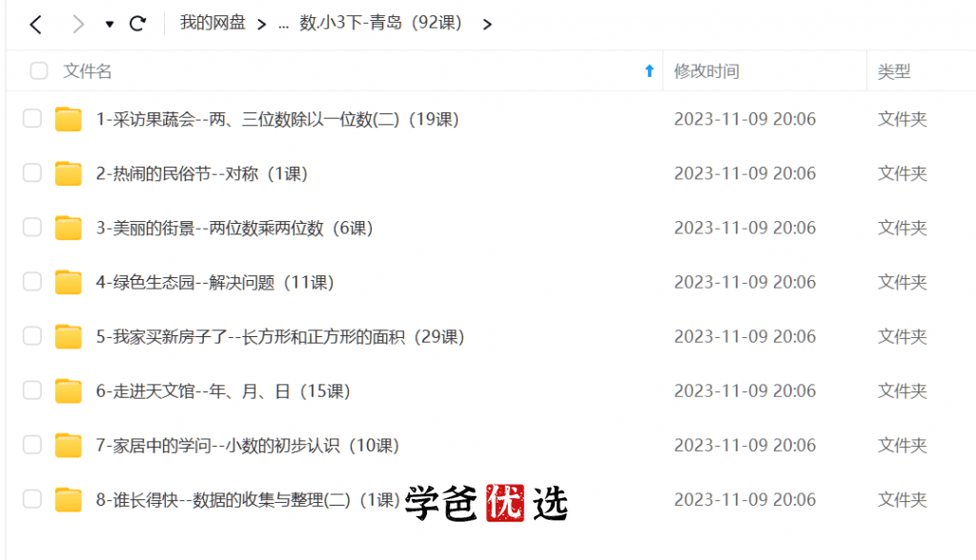Check the box for 3-美丽的街景 folder
This screenshot has width=976, height=560.
32,227
